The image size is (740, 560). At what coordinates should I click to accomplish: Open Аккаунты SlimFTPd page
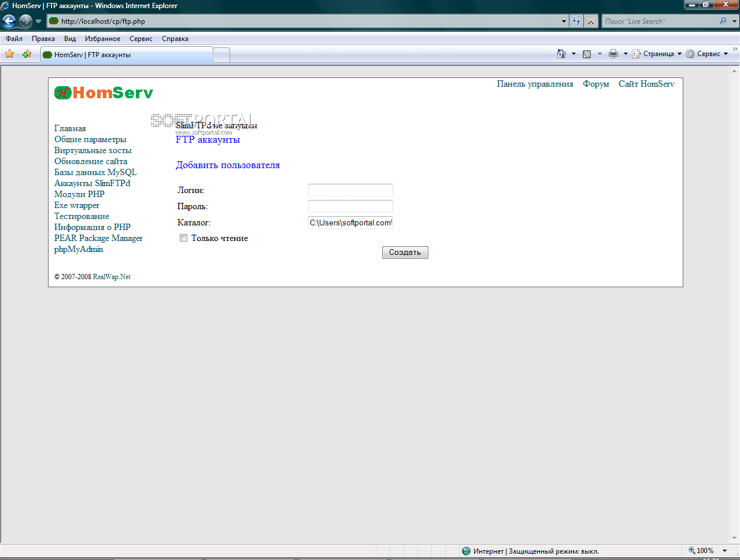click(x=92, y=183)
